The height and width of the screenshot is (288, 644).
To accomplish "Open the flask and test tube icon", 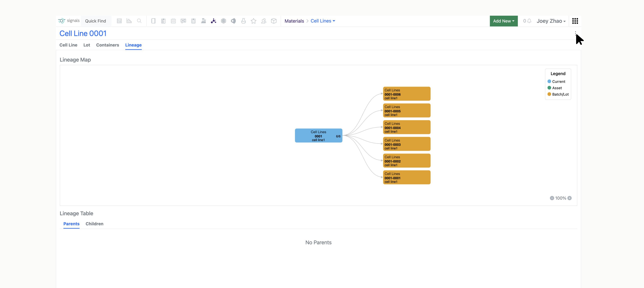I will [203, 21].
